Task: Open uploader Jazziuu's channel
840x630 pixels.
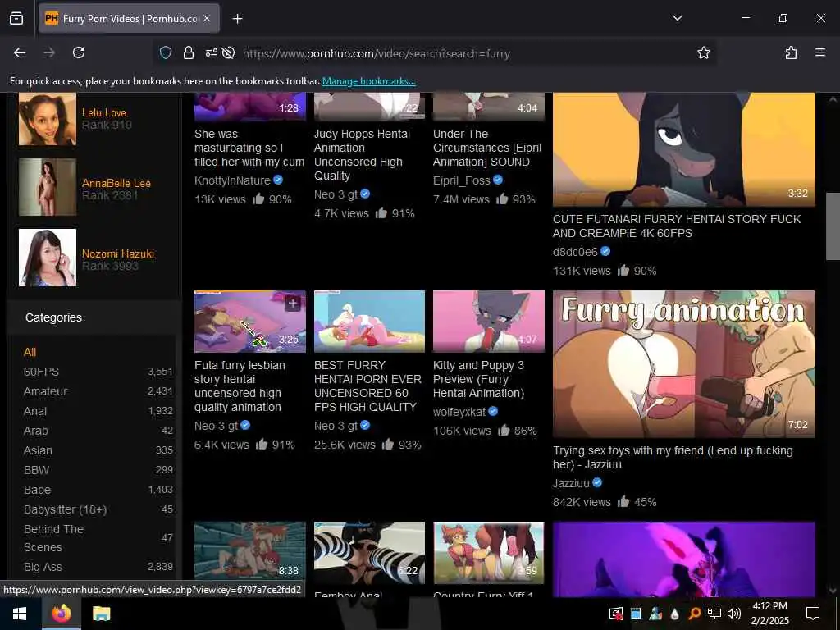Action: tap(571, 483)
